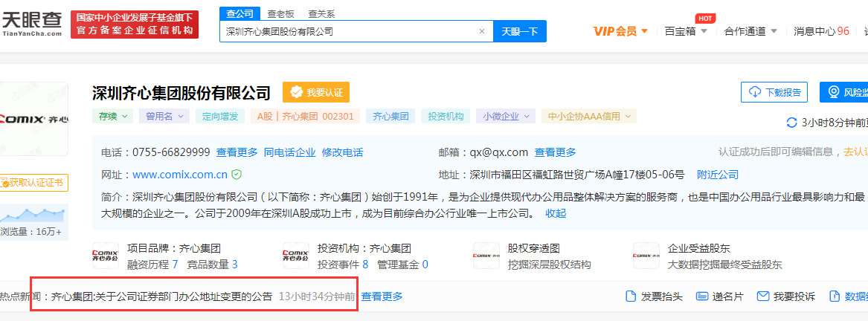Click the HOT badge above 百宝箱
This screenshot has width=868, height=321.
point(704,19)
